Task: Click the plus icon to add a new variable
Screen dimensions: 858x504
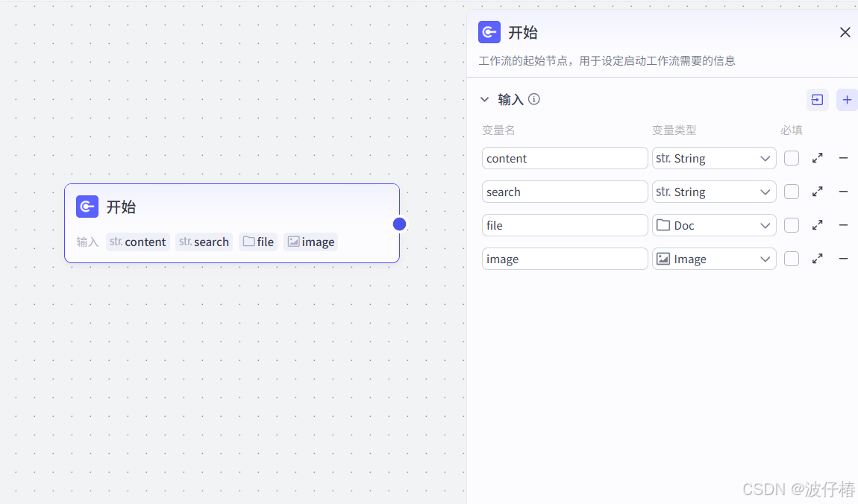Action: (x=846, y=99)
